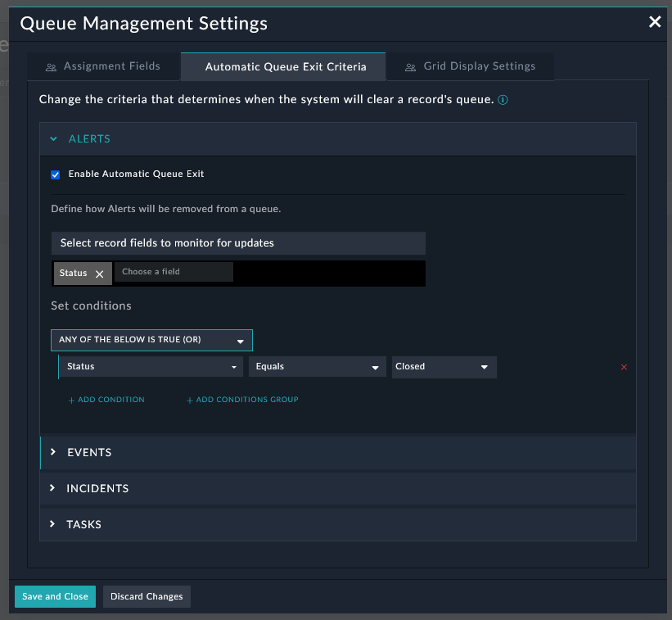Delete the Status Equals Closed condition
This screenshot has height=620, width=672.
coord(624,367)
